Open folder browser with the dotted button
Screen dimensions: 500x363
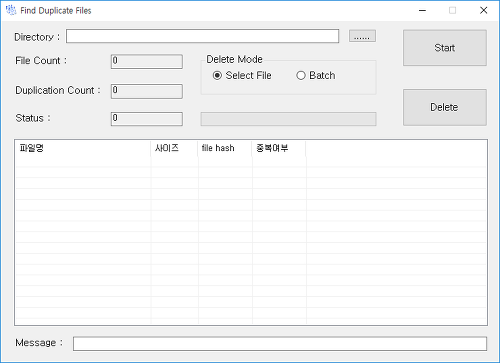(362, 36)
